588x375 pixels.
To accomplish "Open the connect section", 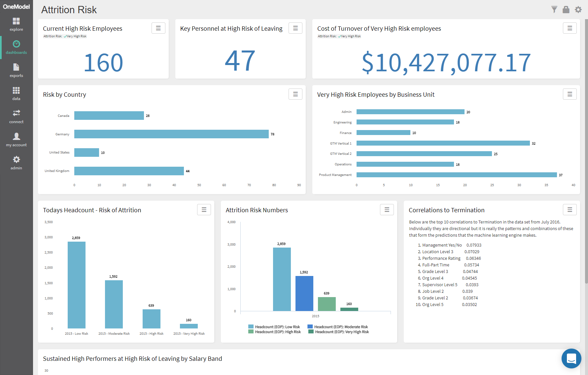I will point(16,116).
